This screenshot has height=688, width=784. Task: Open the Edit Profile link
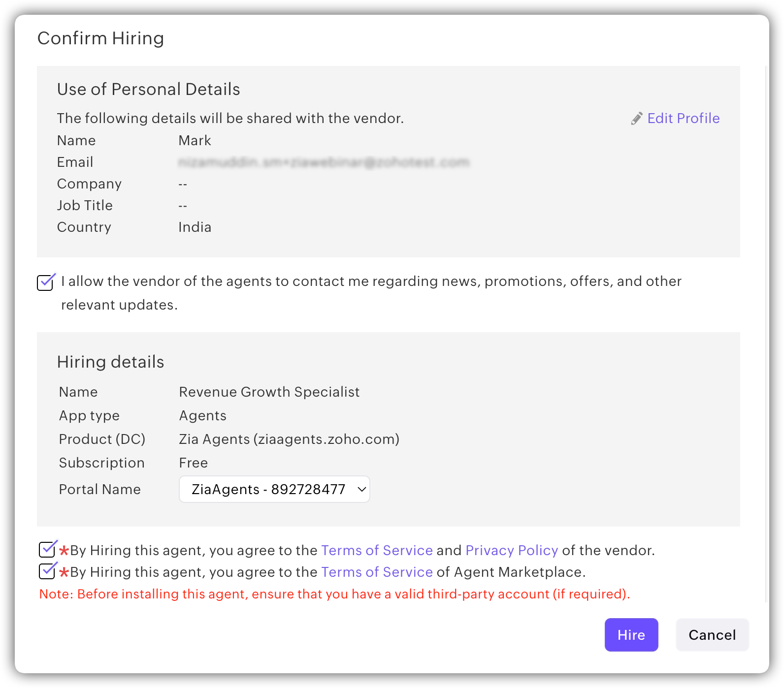coord(683,119)
